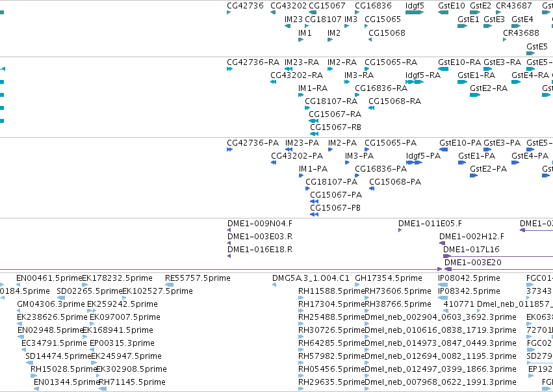Select the IM1-PA protein label
553x392 pixels.
point(313,169)
